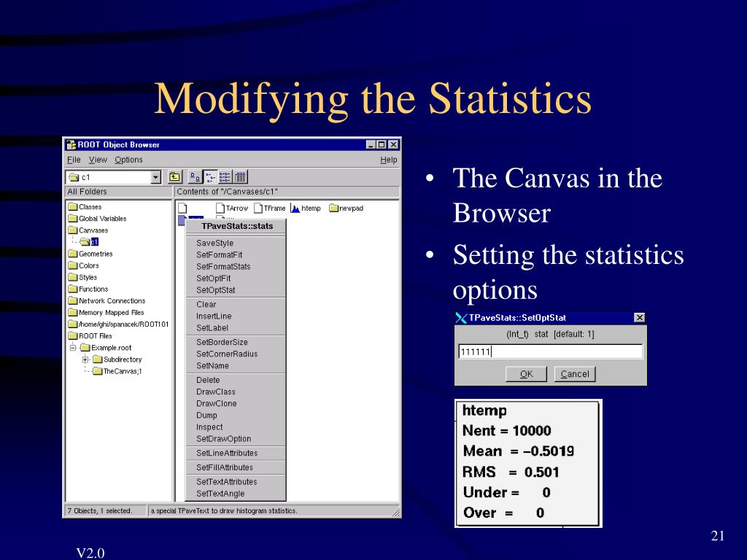Choose SetLabel from the context menu
This screenshot has width=747, height=560.
tap(236, 327)
